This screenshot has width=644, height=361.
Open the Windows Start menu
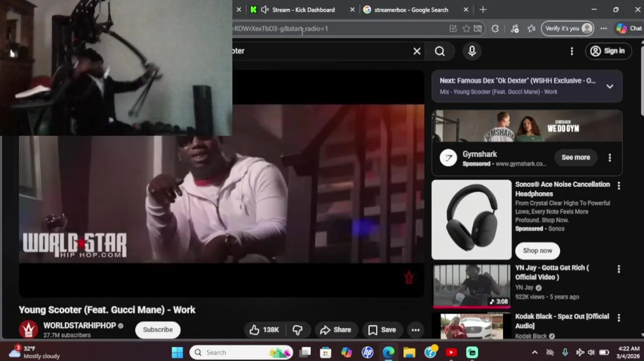click(178, 352)
